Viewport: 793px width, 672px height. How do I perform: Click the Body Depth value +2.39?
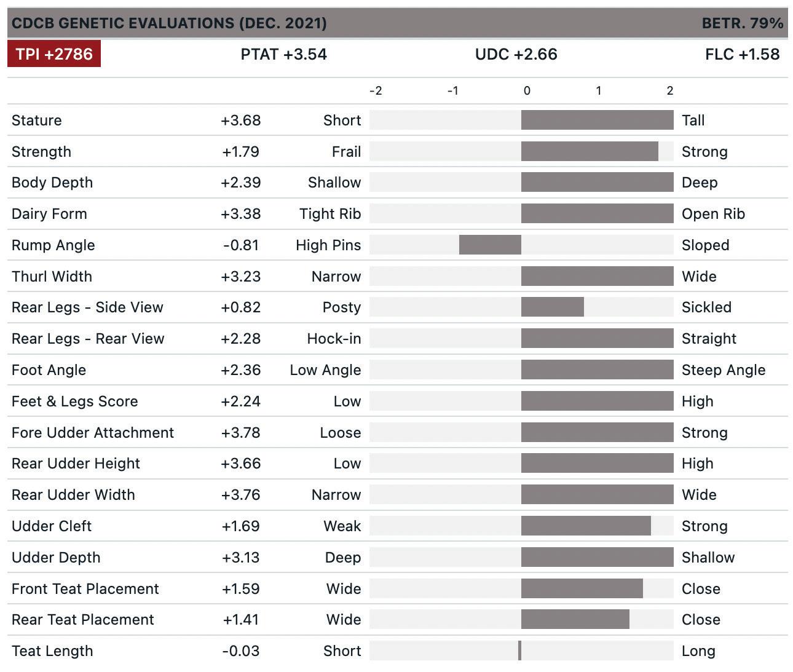(240, 183)
